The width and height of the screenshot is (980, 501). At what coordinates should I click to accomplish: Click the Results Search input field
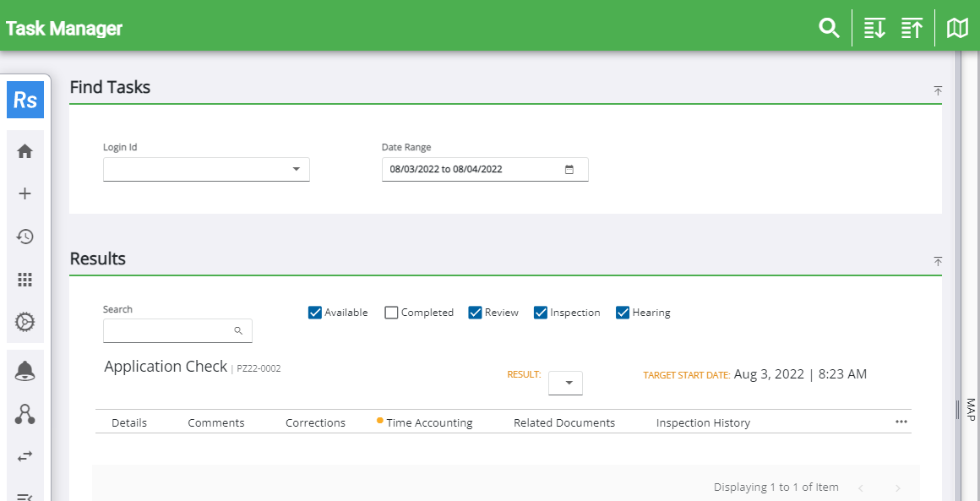pos(169,330)
